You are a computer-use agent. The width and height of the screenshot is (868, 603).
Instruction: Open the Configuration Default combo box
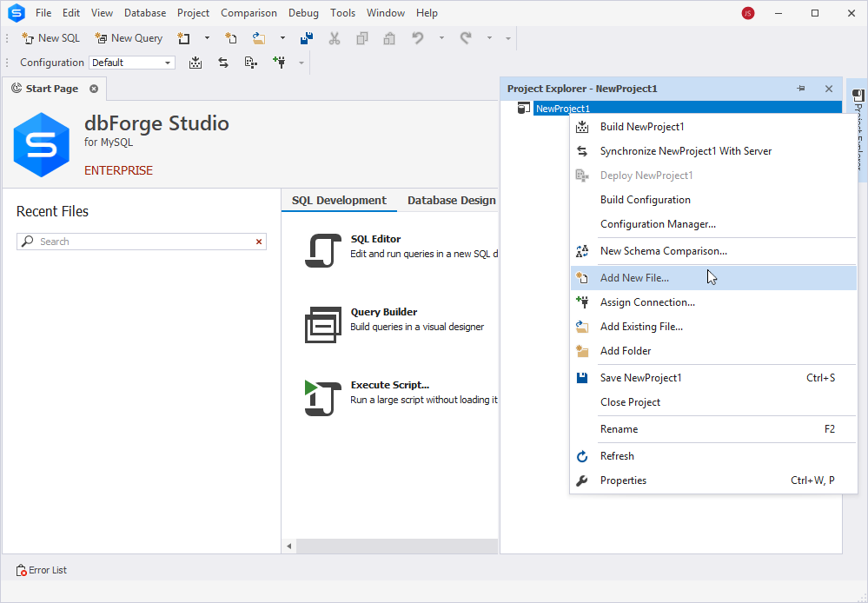click(132, 63)
